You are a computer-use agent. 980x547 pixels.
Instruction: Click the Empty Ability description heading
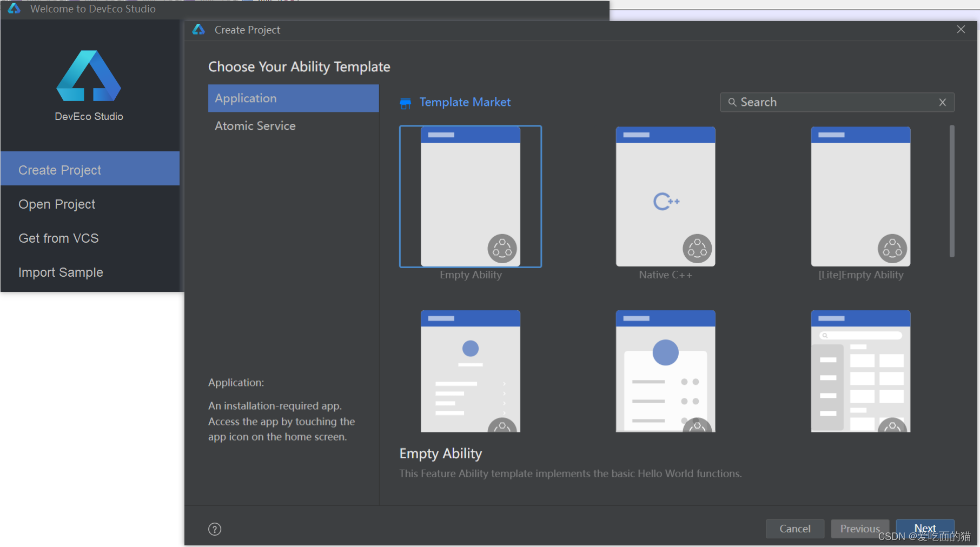tap(441, 453)
